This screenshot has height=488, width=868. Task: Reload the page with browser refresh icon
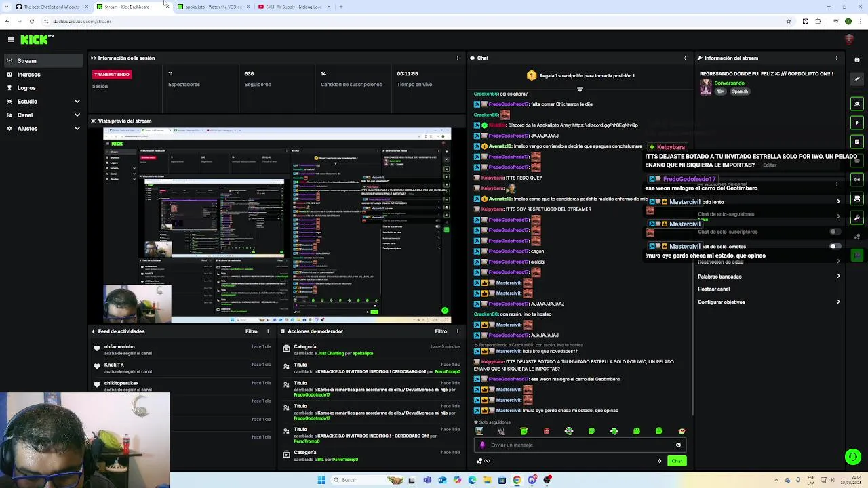pos(31,21)
